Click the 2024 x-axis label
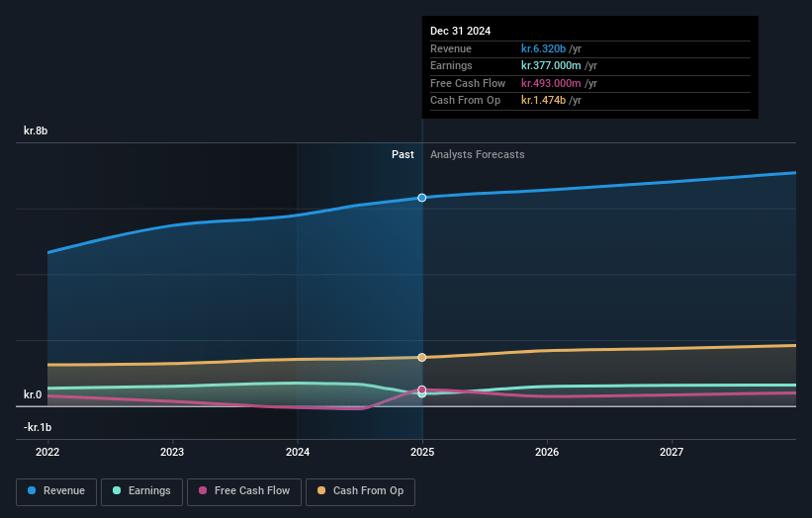Screen dimensions: 812x518 coord(298,452)
